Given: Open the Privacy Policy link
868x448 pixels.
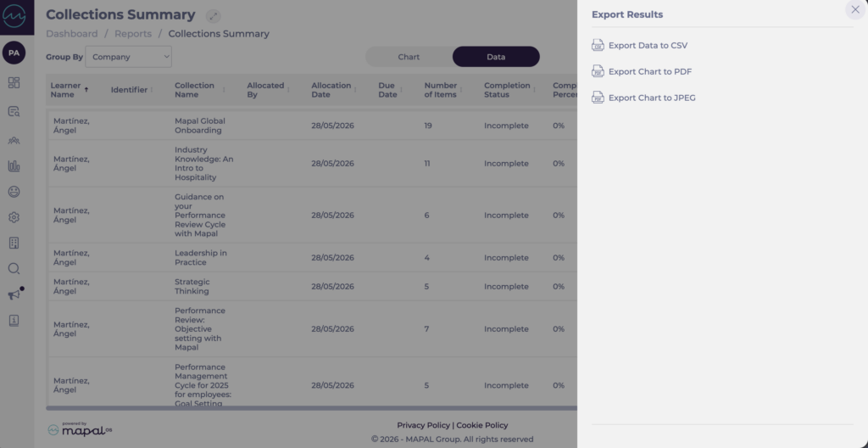Looking at the screenshot, I should coord(423,425).
